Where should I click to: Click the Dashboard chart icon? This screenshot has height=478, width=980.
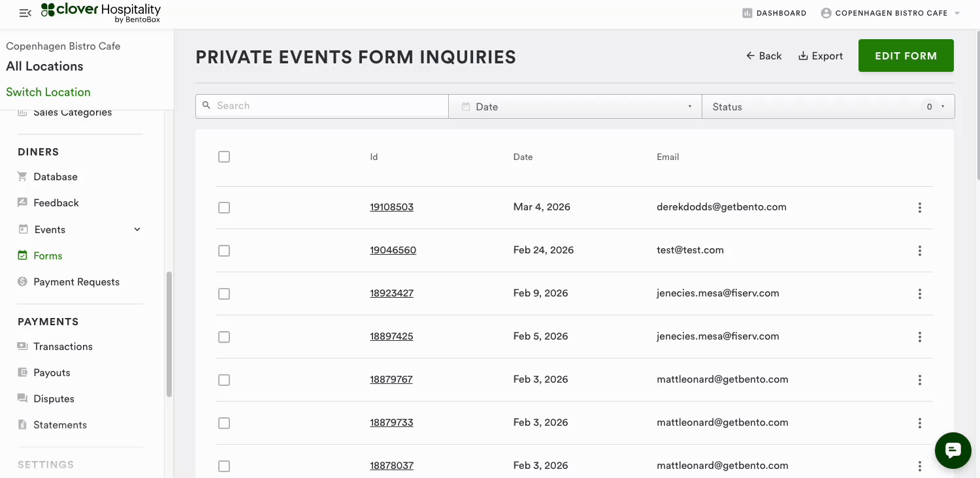coord(747,13)
